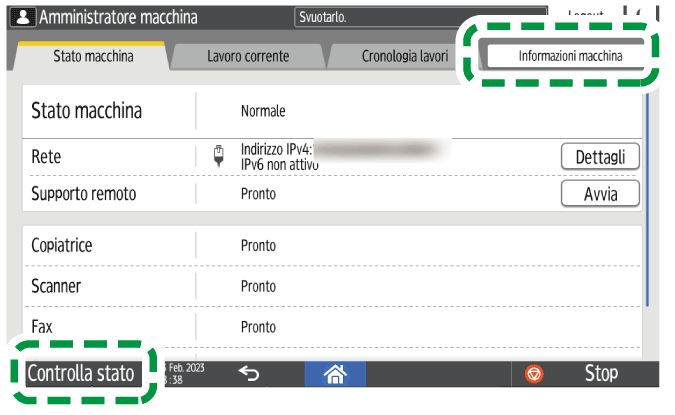Click the administrator user icon
675x415 pixels.
(x=25, y=18)
